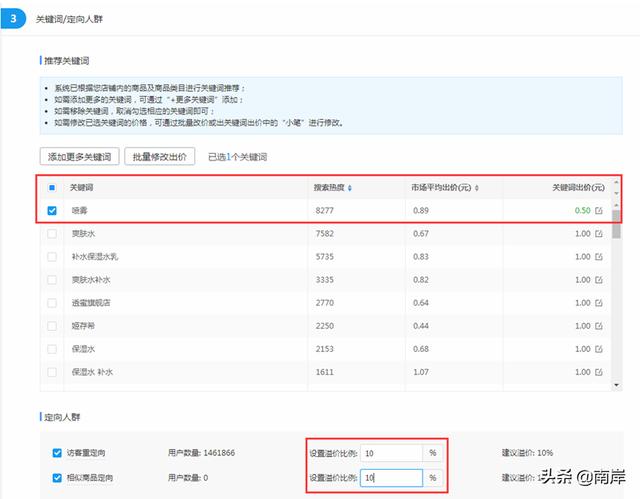Click the 关键词 column header
The image size is (640, 499).
pyautogui.click(x=82, y=188)
